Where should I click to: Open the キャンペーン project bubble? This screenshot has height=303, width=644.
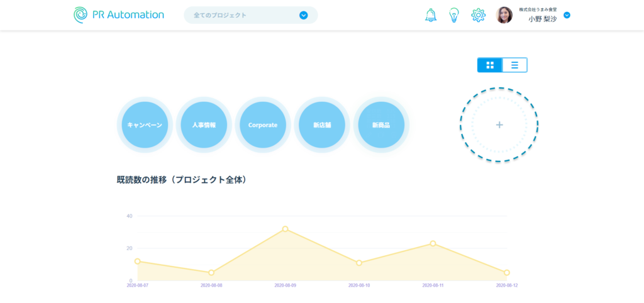pos(145,125)
